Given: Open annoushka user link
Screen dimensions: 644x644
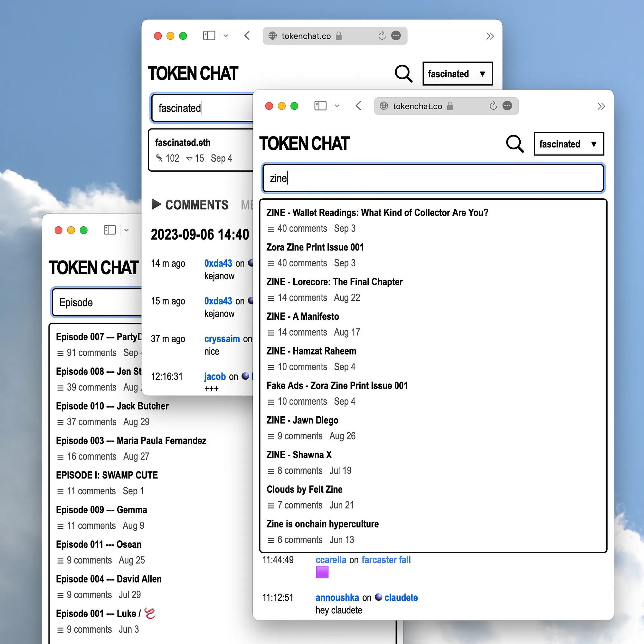Looking at the screenshot, I should click(x=337, y=597).
